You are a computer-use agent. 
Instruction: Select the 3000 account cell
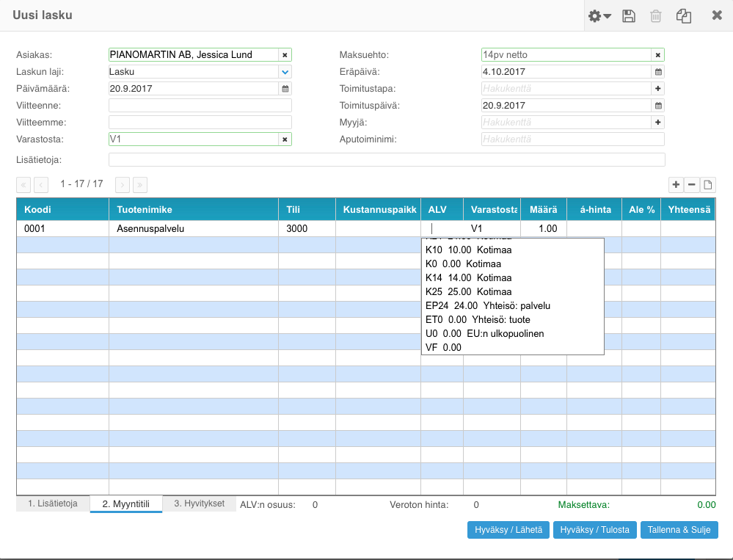[307, 228]
